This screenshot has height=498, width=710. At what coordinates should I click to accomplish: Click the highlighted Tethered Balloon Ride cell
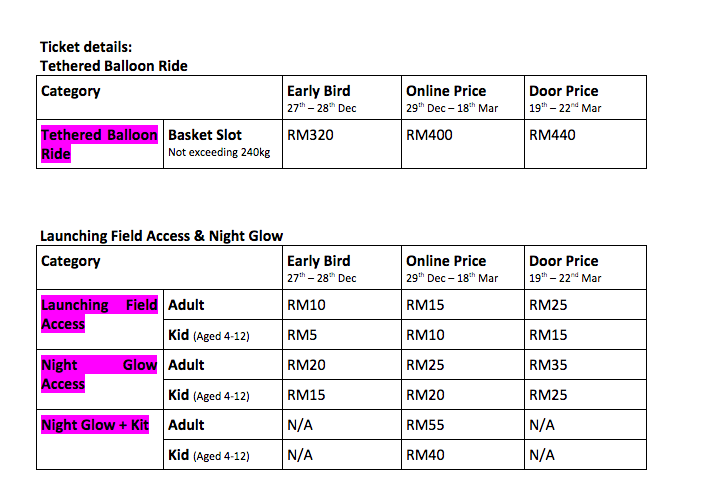tap(100, 144)
